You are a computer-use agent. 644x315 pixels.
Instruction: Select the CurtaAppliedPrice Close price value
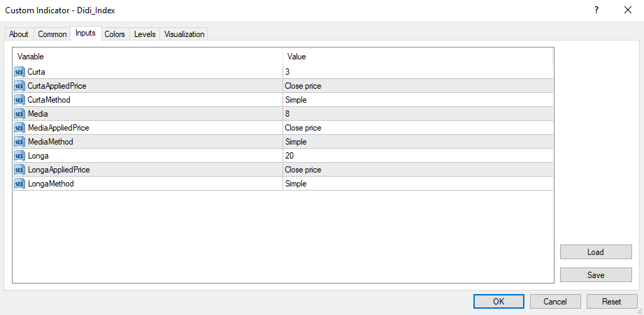click(303, 86)
